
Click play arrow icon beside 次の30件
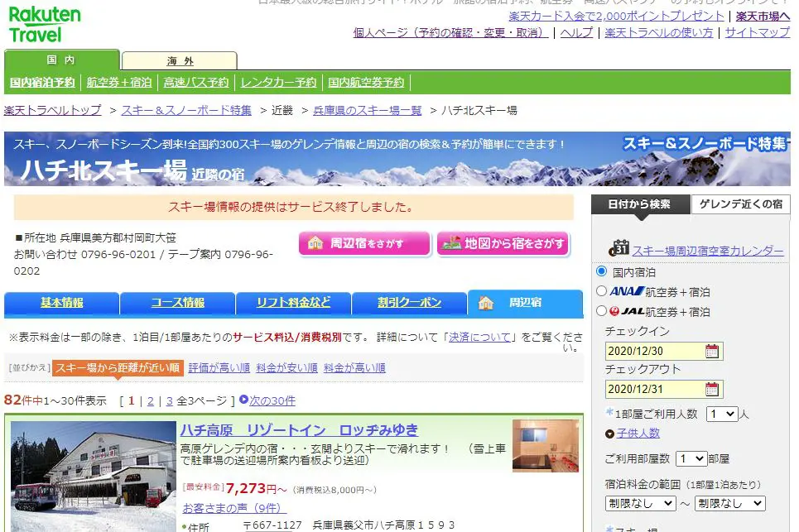pos(243,400)
